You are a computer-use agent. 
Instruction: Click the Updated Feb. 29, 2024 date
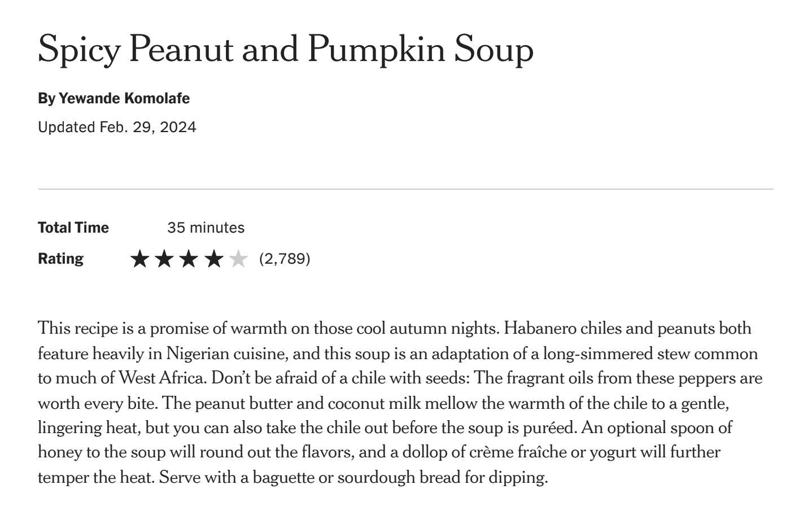click(117, 127)
